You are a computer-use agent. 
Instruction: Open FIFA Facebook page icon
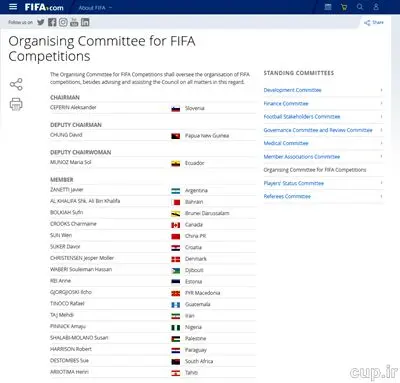[52, 22]
